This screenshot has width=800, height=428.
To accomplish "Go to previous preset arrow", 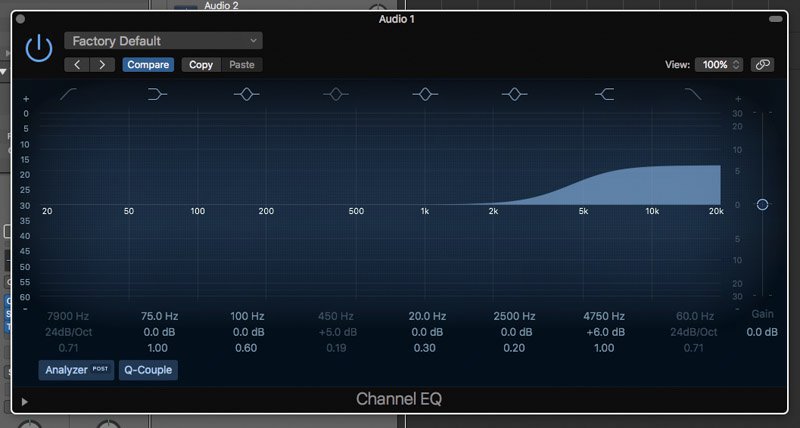I will (77, 65).
